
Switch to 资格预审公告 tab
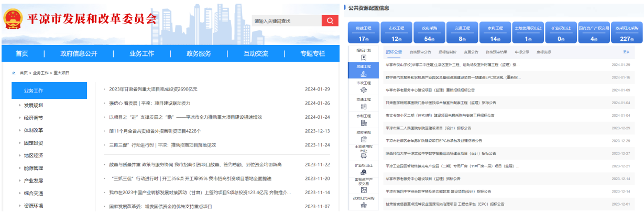click(420, 52)
